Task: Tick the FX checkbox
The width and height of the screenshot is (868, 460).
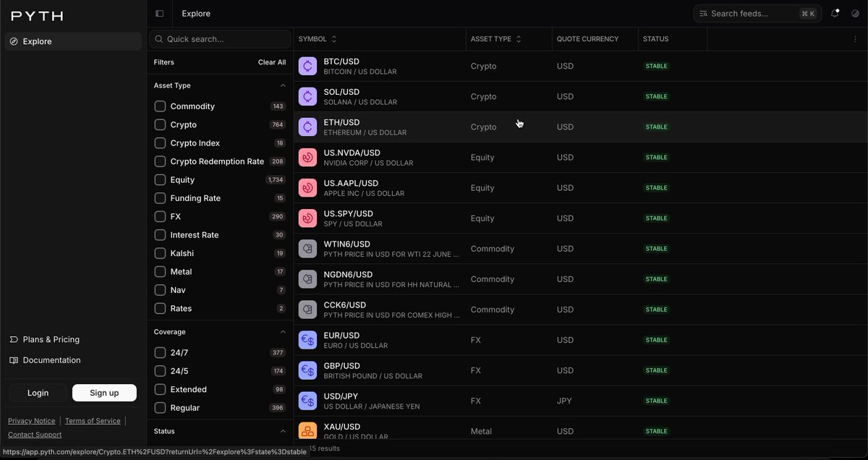Action: coord(160,216)
